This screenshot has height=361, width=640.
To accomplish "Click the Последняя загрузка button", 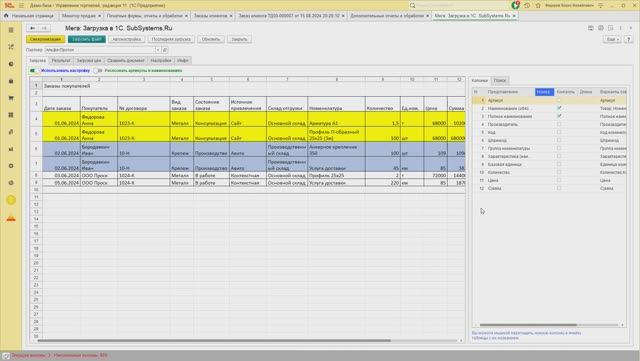I will [171, 39].
